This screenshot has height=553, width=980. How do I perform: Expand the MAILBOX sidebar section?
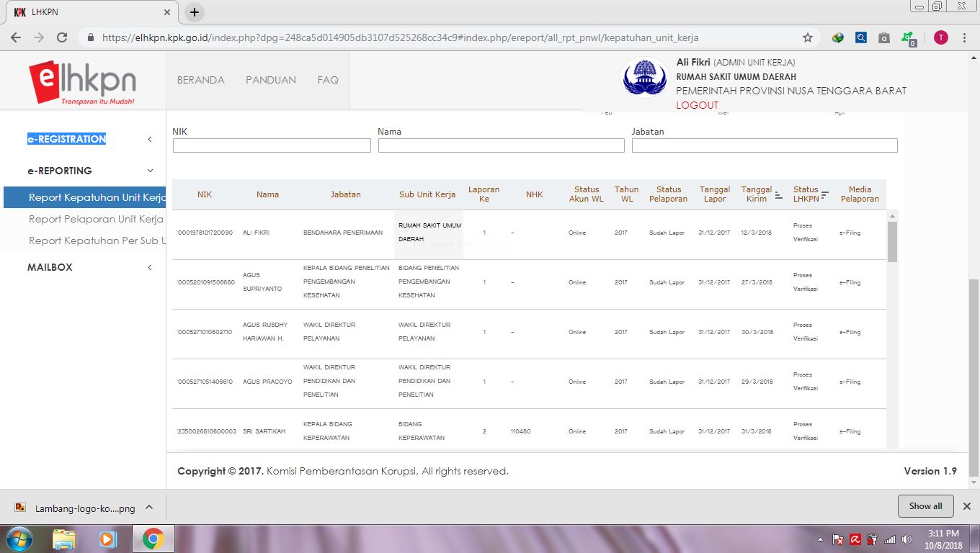pos(150,267)
